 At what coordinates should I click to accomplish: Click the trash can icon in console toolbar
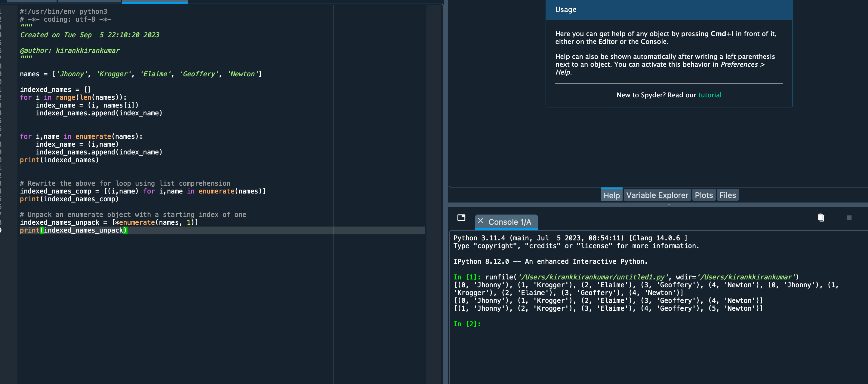[821, 218]
